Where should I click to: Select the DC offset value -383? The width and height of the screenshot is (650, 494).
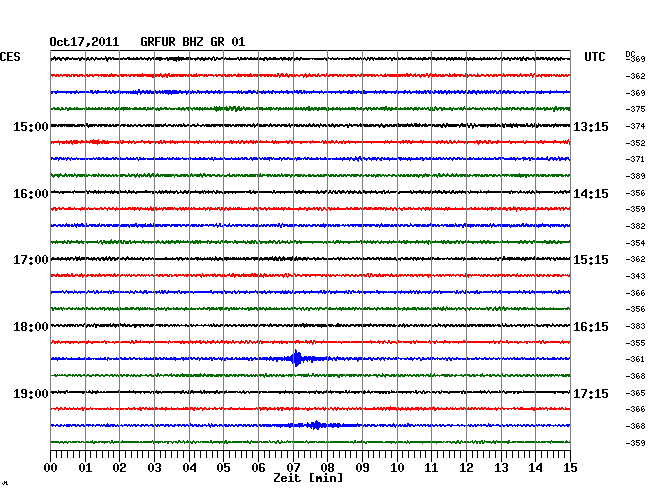(x=635, y=326)
